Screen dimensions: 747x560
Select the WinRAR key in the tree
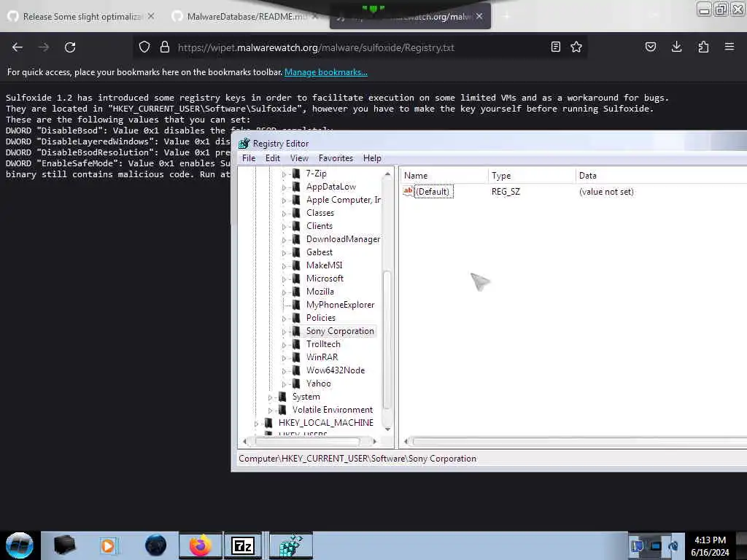pyautogui.click(x=322, y=357)
